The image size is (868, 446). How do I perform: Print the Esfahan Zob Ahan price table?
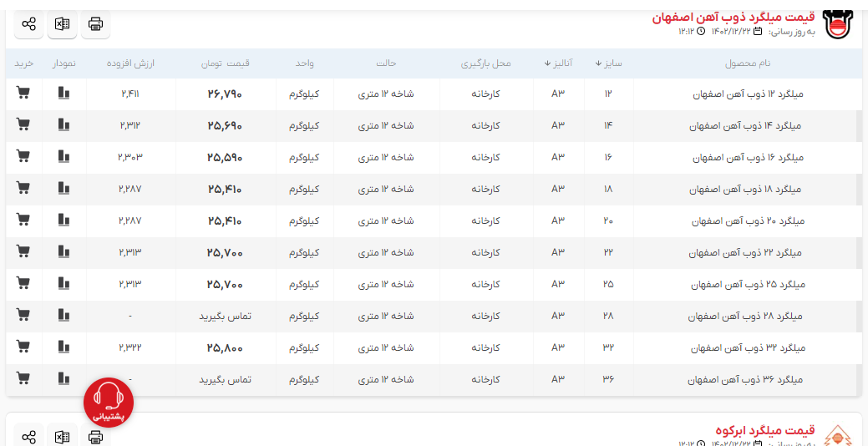click(x=95, y=24)
